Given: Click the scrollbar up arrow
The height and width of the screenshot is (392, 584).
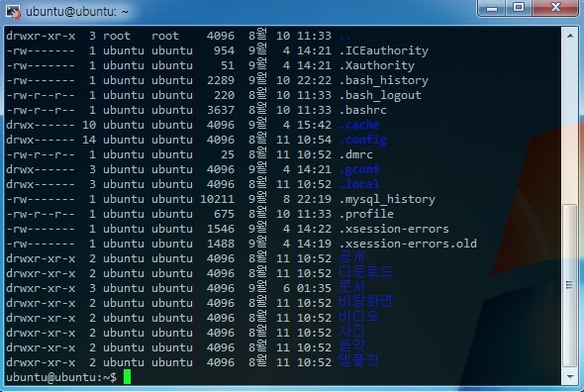Looking at the screenshot, I should click(x=570, y=36).
